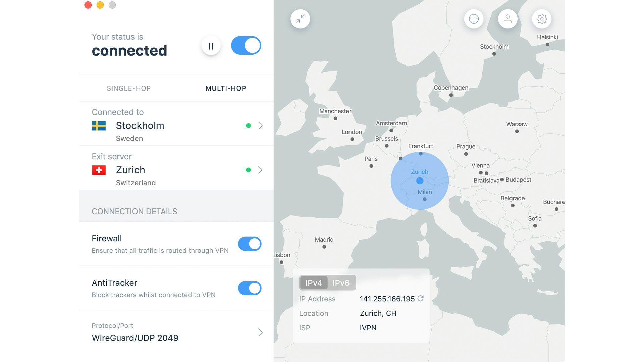Center map on current location
Viewport: 644px width, 362px height.
coord(474,19)
